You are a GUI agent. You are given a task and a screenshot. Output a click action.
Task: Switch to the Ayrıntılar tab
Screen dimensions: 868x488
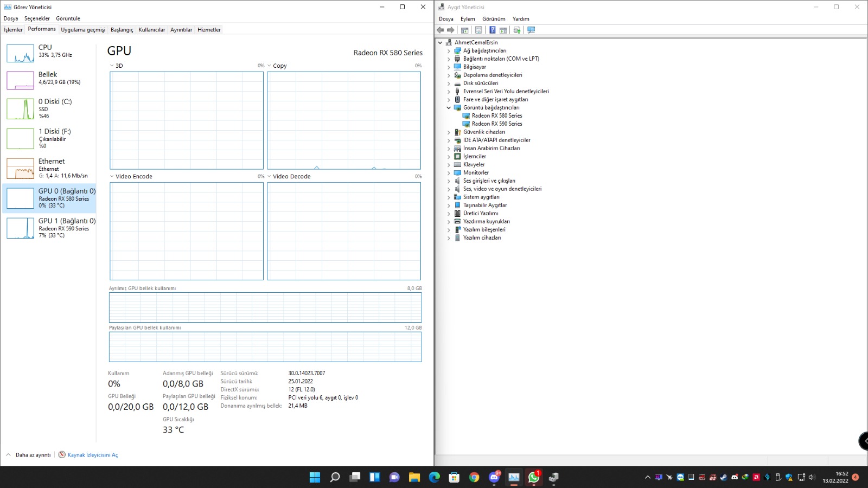tap(181, 30)
